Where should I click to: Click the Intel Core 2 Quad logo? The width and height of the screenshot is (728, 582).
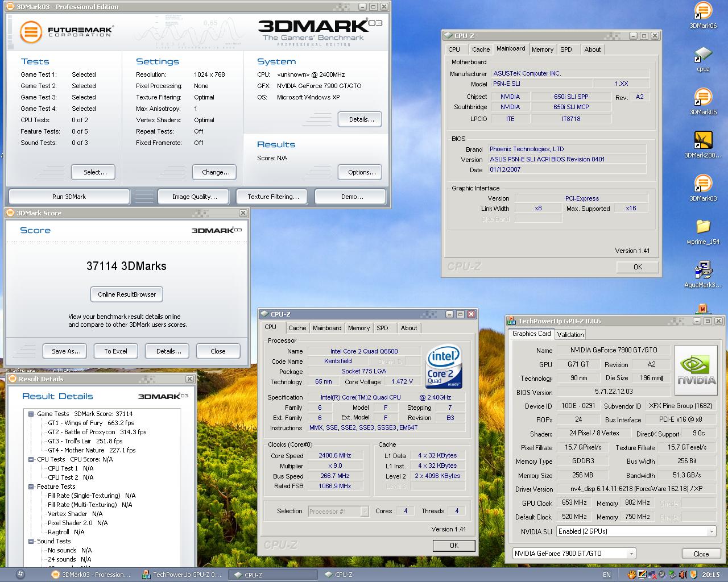pos(444,367)
